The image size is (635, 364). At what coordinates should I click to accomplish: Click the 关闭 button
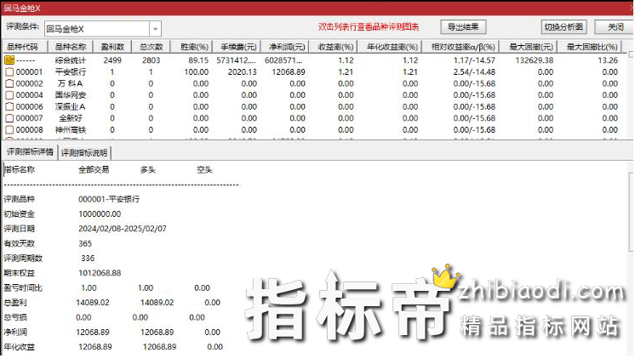(x=615, y=27)
